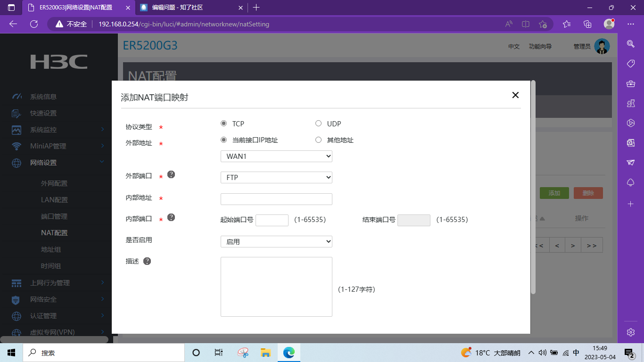Show help for 描述 question icon
644x362 pixels.
click(147, 261)
